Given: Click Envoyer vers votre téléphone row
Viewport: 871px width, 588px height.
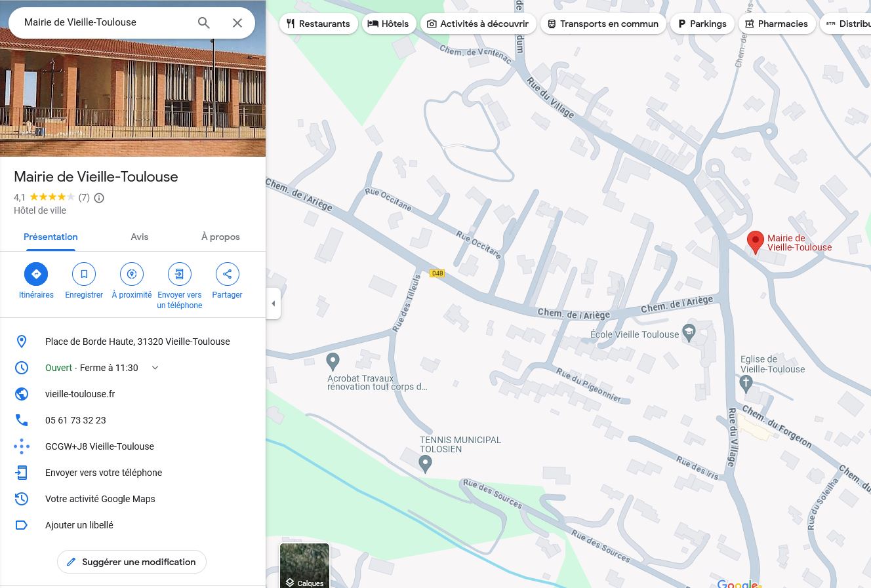Looking at the screenshot, I should click(132, 473).
